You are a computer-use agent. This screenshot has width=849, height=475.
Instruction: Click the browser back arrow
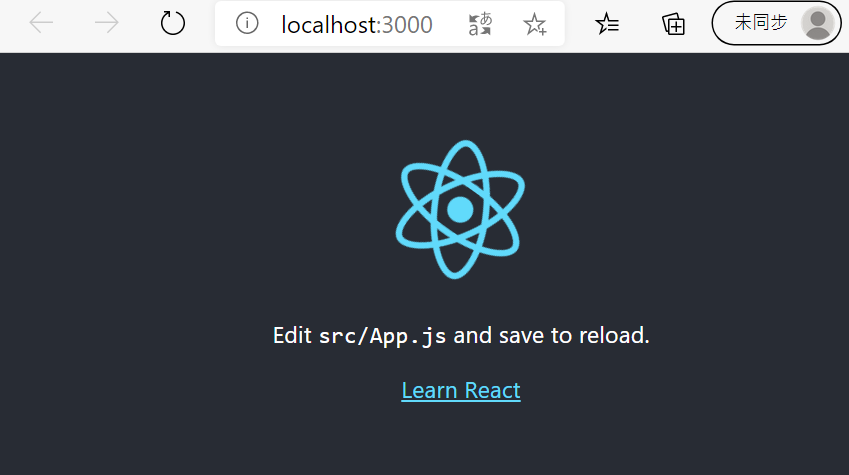[41, 23]
